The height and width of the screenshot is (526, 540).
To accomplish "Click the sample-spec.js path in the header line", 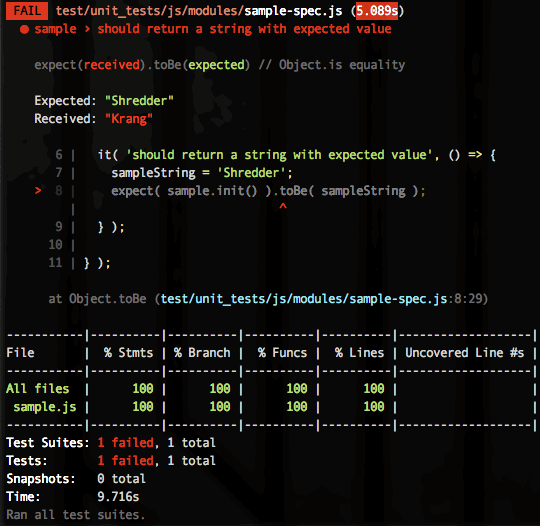I will coord(199,11).
